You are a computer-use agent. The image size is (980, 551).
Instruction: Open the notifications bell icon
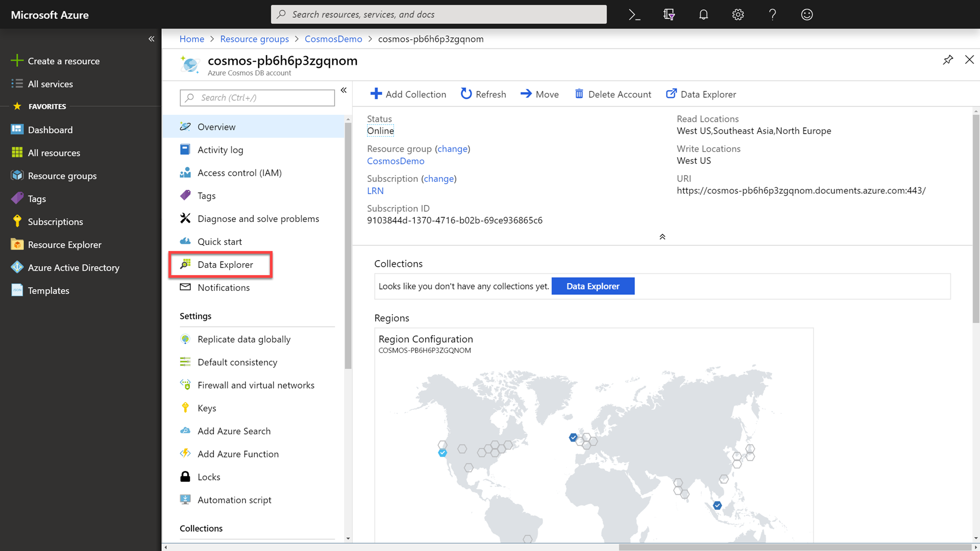click(703, 15)
